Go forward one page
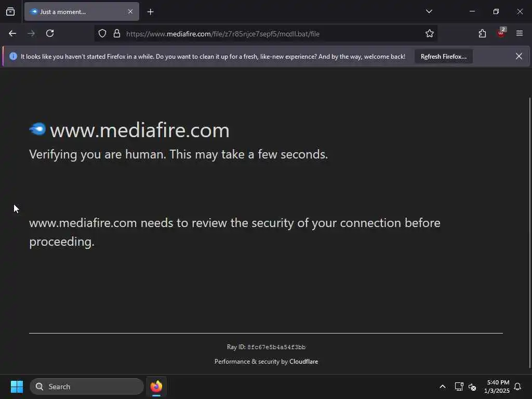532x399 pixels. 31,33
